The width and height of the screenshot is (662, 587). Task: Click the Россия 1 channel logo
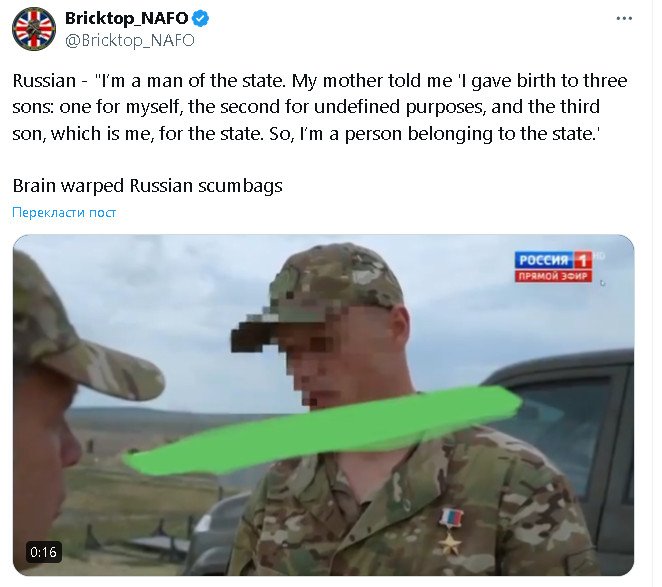[x=553, y=260]
